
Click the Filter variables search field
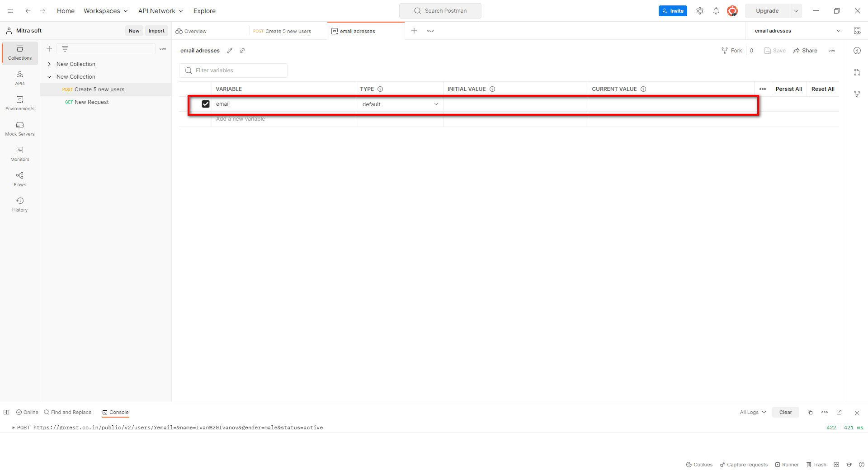point(233,70)
